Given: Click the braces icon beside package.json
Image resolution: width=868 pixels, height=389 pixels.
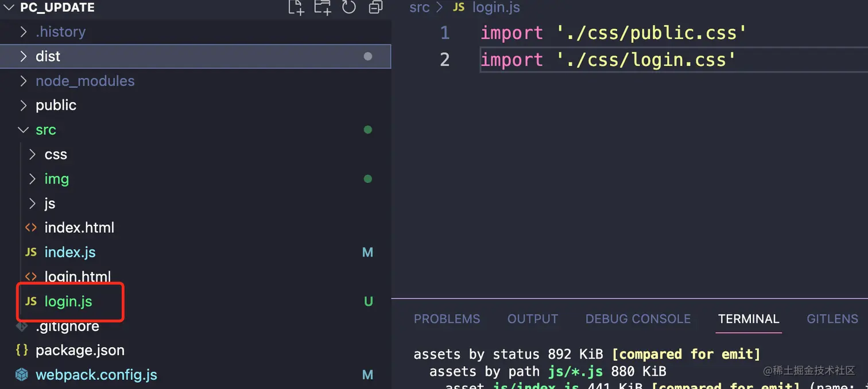Looking at the screenshot, I should (22, 350).
